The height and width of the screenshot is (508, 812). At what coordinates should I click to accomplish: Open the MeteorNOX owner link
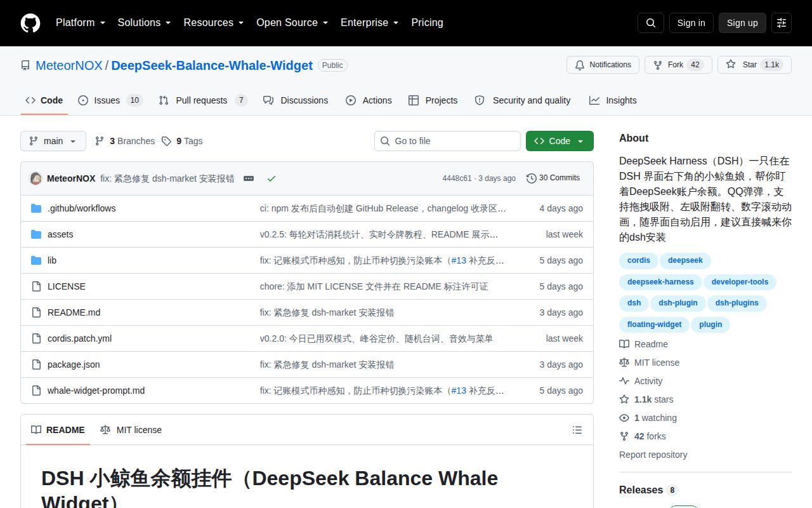pyautogui.click(x=69, y=65)
